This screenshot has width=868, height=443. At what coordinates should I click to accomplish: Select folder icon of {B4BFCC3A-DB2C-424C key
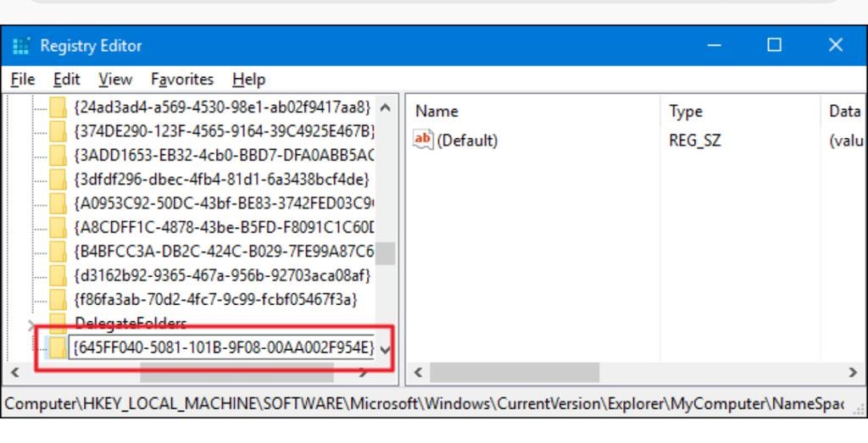pos(58,252)
